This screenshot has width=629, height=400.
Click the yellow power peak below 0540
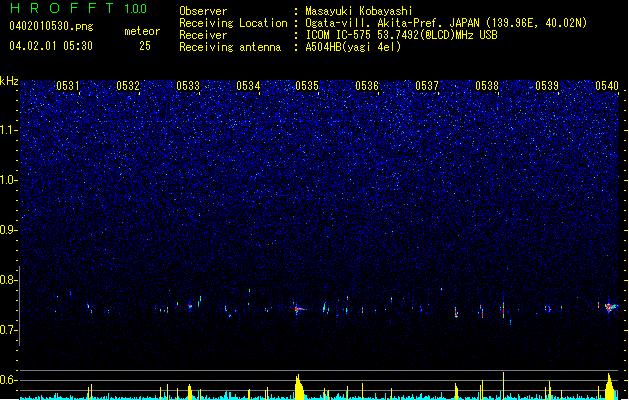coord(610,387)
